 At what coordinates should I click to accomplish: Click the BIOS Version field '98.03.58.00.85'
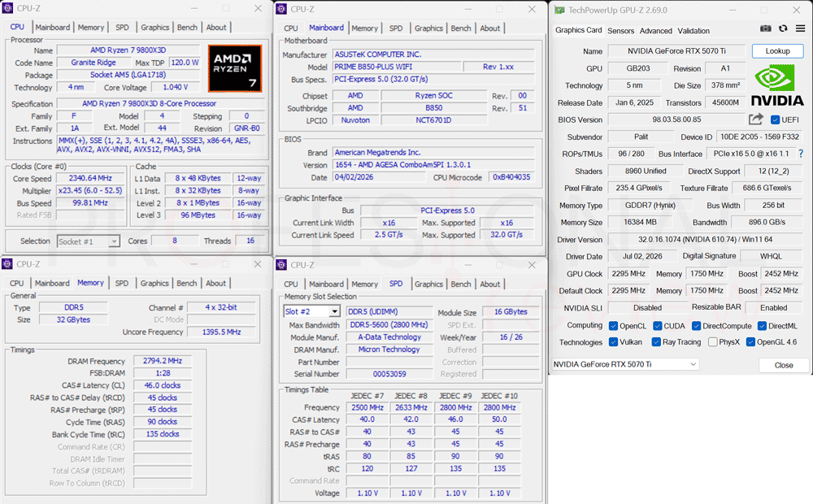point(676,119)
